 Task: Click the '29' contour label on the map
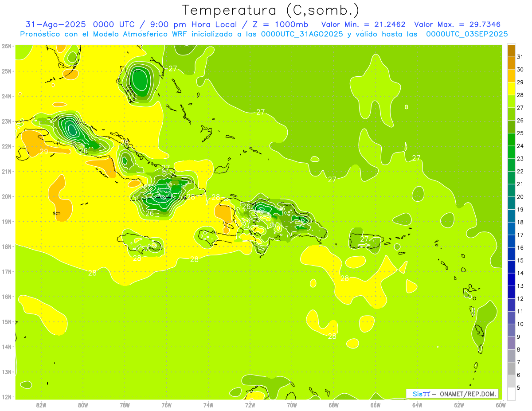(x=44, y=152)
